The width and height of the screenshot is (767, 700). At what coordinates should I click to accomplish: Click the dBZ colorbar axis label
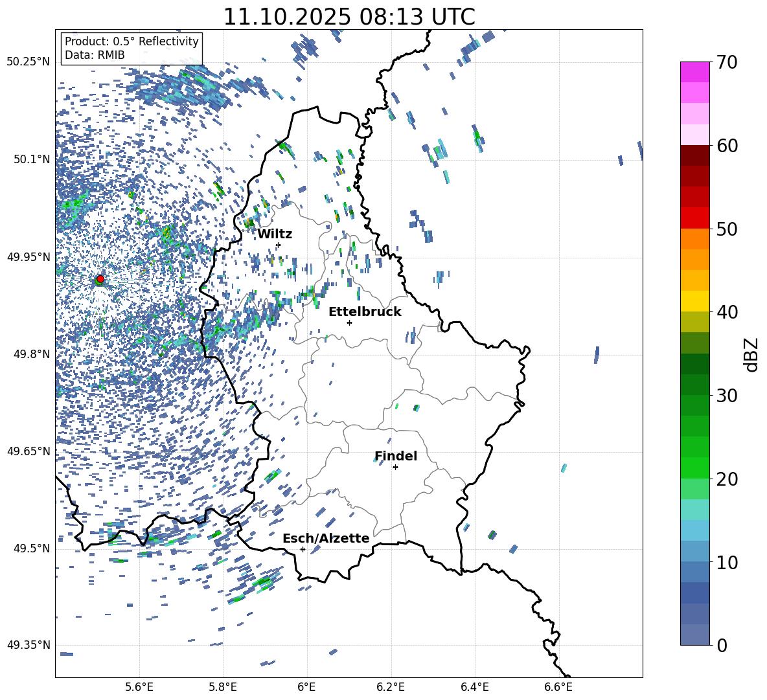(x=751, y=354)
